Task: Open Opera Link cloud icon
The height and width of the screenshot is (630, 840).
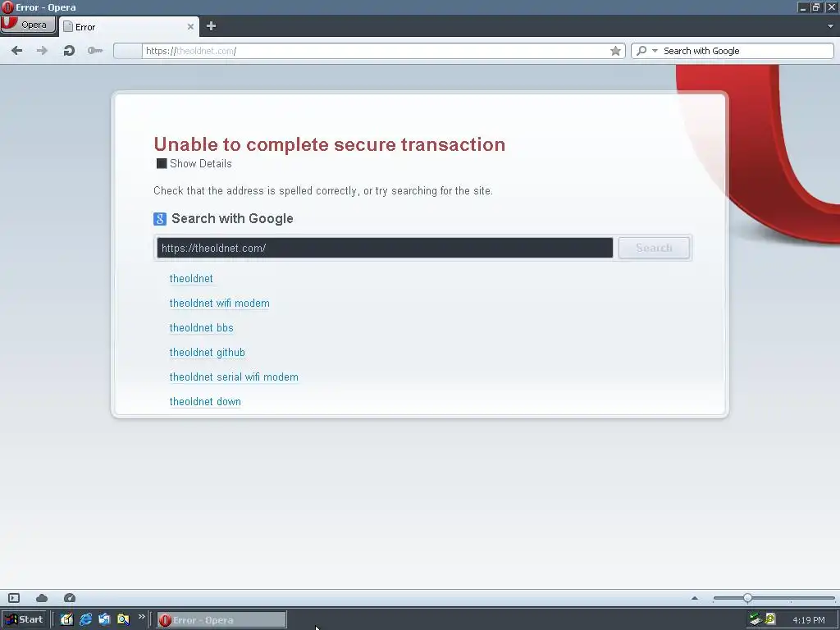Action: click(42, 598)
